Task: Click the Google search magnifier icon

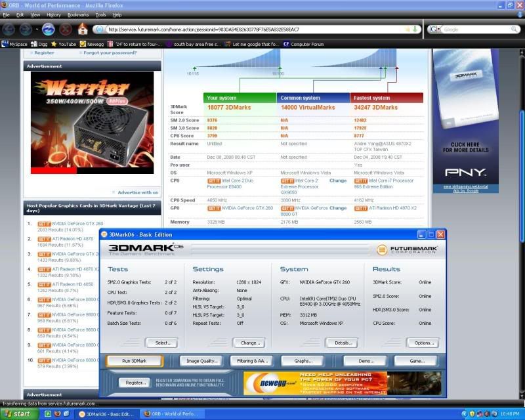Action: tap(514, 30)
